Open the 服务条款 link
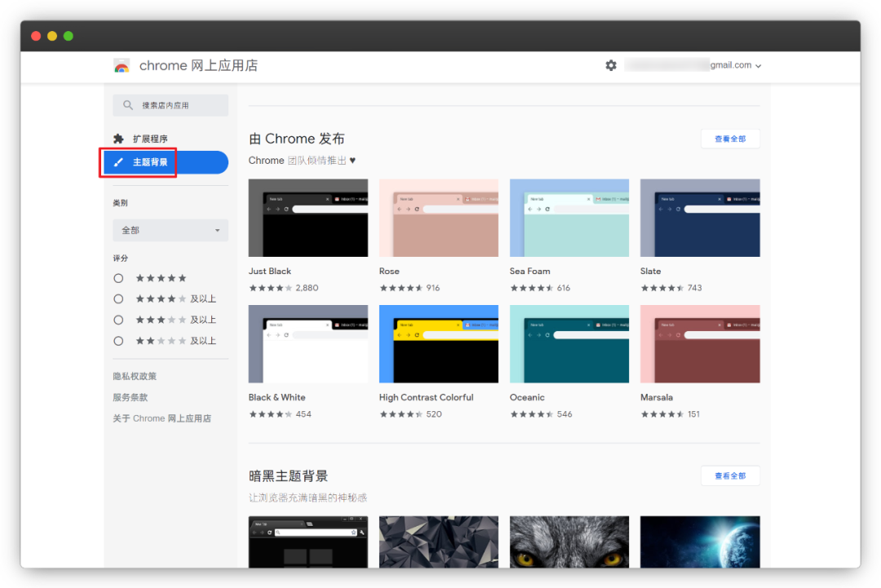The width and height of the screenshot is (881, 588). point(131,397)
